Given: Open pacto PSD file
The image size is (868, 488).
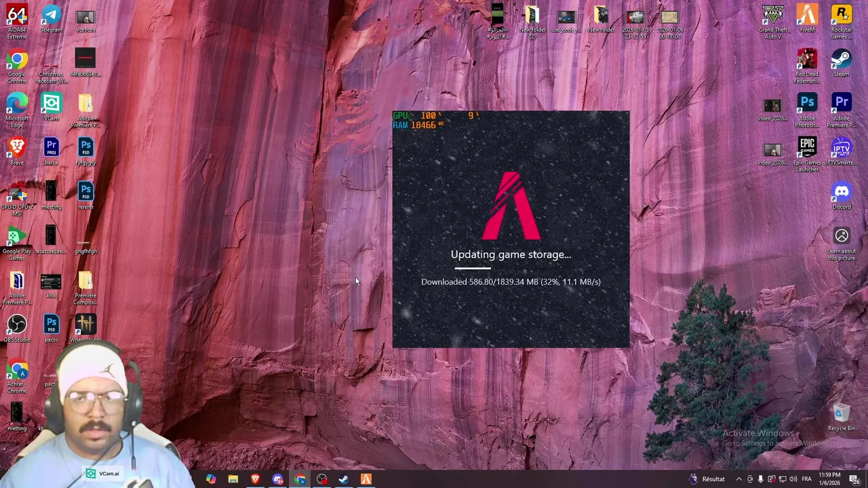Looking at the screenshot, I should [51, 328].
